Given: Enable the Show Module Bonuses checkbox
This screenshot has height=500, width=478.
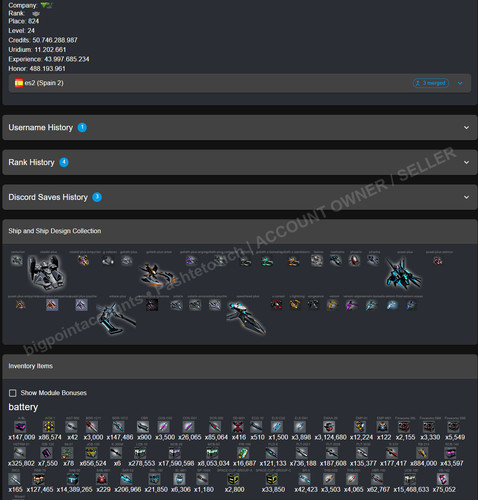Looking at the screenshot, I should (x=13, y=393).
